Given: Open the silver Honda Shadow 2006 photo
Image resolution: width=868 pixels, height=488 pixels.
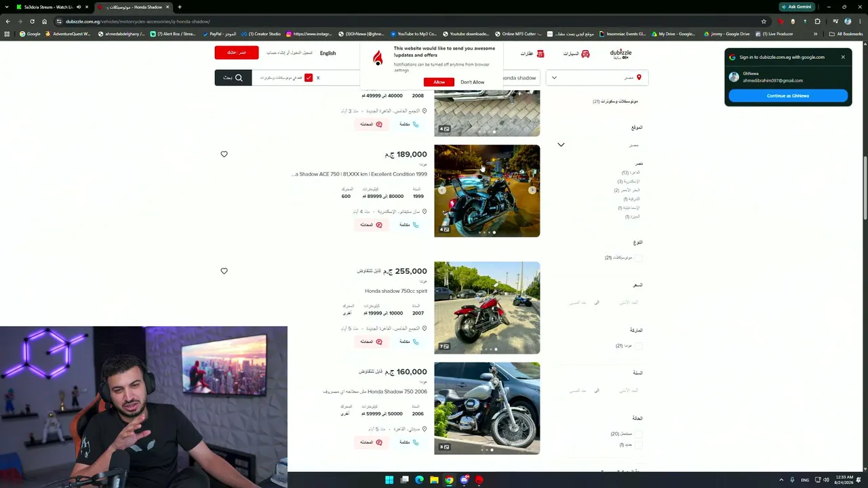Looking at the screenshot, I should (487, 408).
